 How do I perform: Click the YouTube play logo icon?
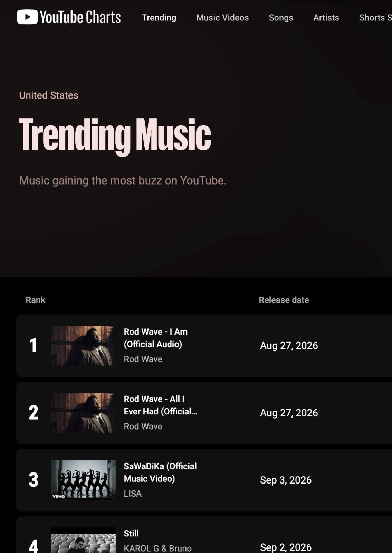(x=27, y=17)
